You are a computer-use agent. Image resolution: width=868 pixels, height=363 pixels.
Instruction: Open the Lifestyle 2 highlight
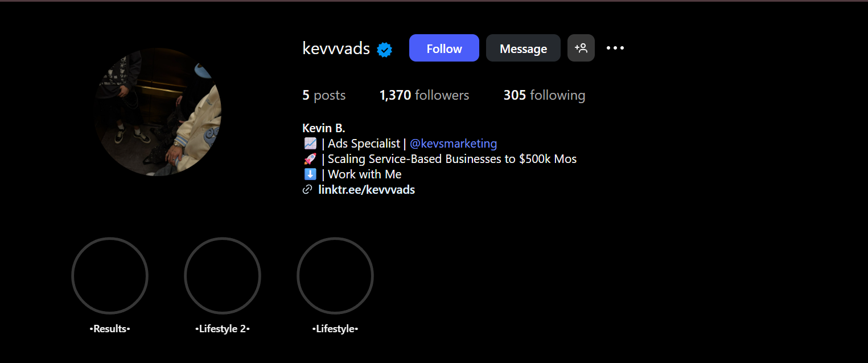pyautogui.click(x=222, y=275)
